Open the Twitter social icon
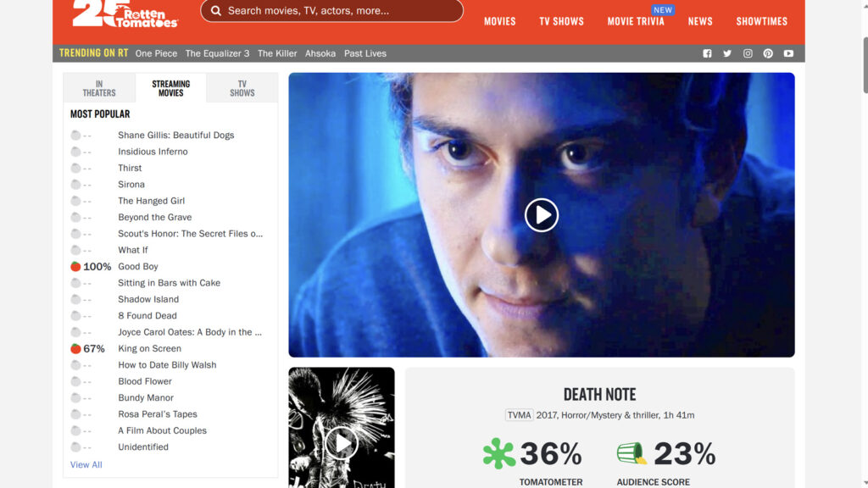The image size is (868, 488). [727, 53]
